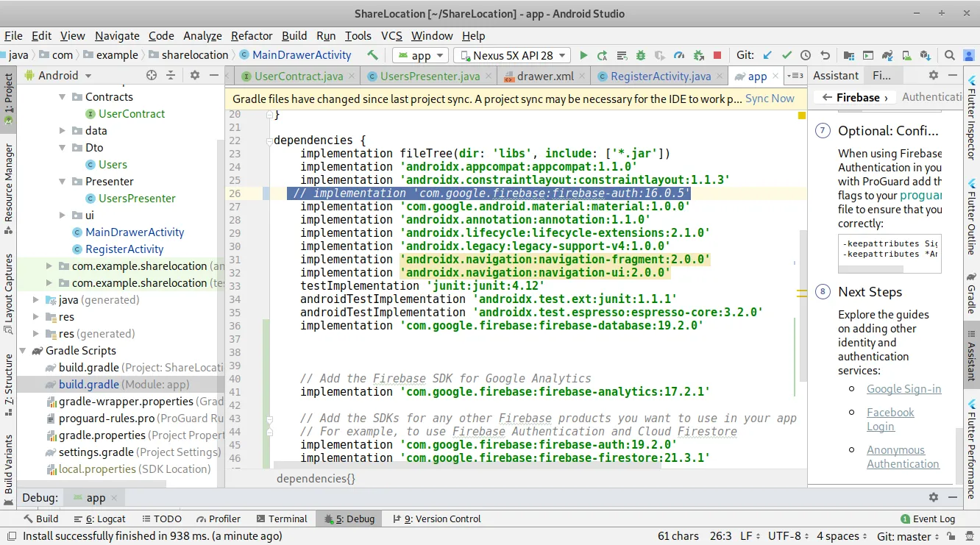Select build.gradle (Module: app) file
This screenshot has height=545, width=980.
click(121, 385)
